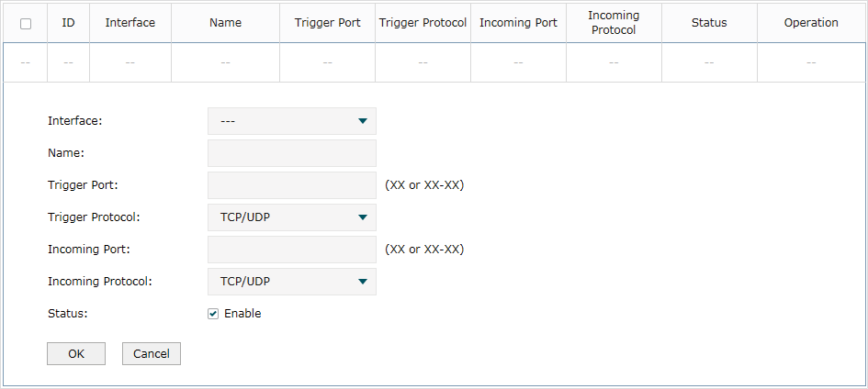The height and width of the screenshot is (389, 868).
Task: Click the ID column header
Action: tap(68, 23)
